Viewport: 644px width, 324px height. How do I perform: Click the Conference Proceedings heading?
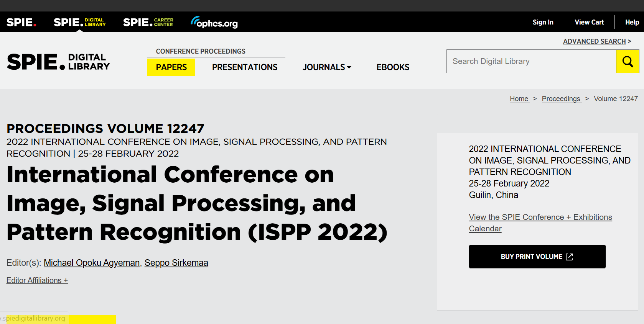(x=201, y=51)
